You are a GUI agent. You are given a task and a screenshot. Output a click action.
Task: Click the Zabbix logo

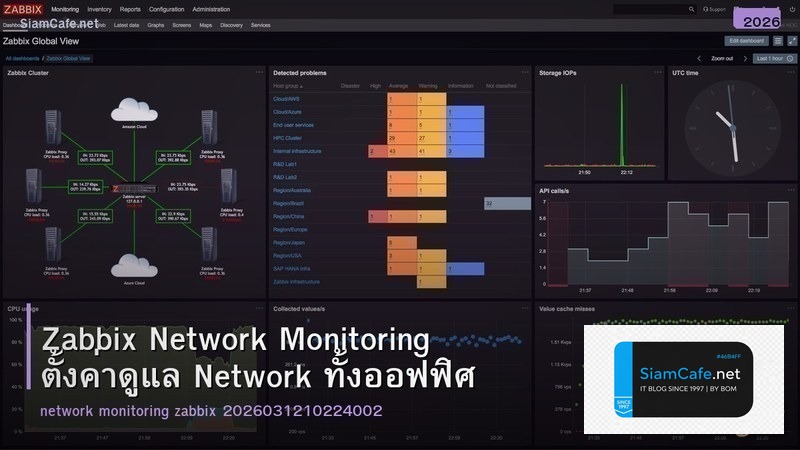pos(23,9)
